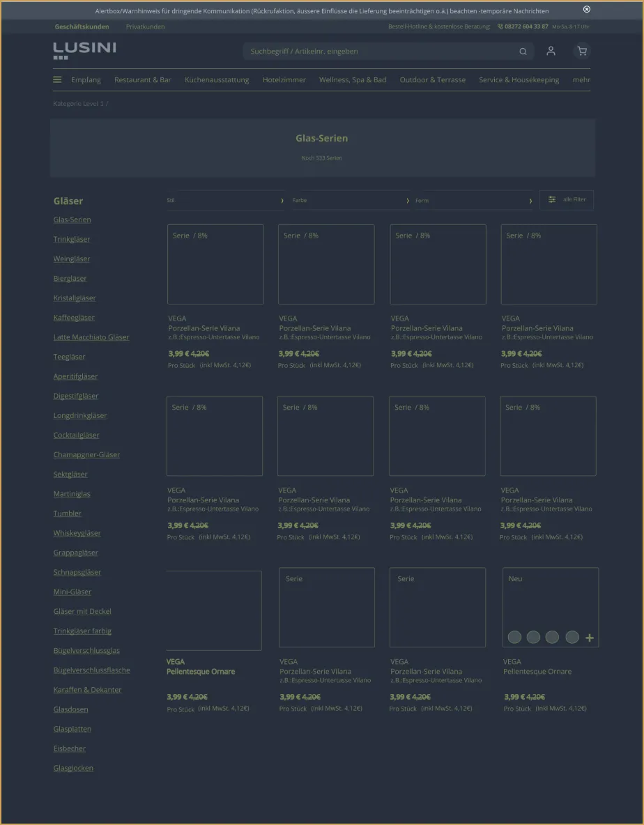This screenshot has width=644, height=825.
Task: Open the Cocktailgläser category
Action: click(76, 435)
